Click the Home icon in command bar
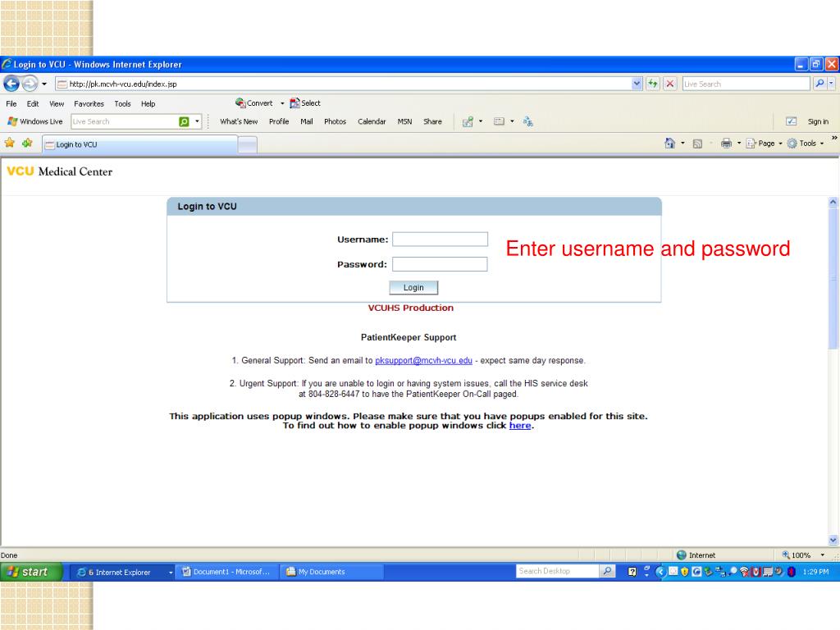 (x=669, y=143)
